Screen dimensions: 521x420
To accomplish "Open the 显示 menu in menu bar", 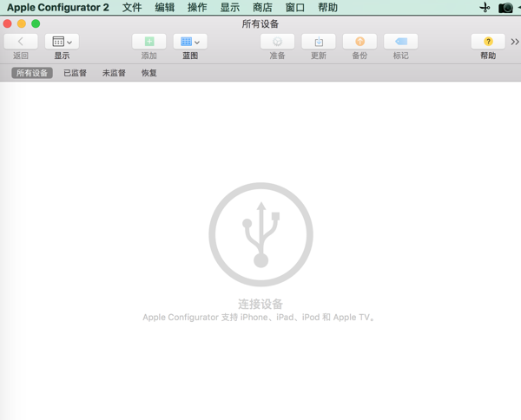I will (229, 7).
